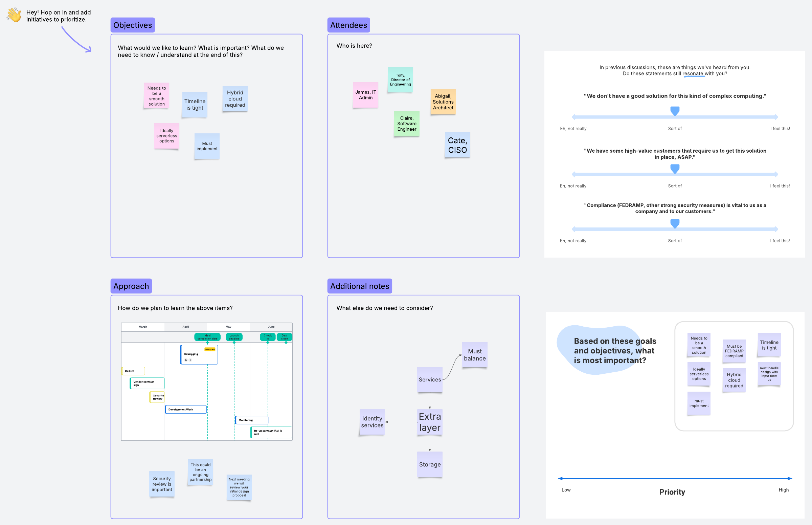The height and width of the screenshot is (525, 812).
Task: Select 'Security review is important' sticky
Action: point(162,484)
